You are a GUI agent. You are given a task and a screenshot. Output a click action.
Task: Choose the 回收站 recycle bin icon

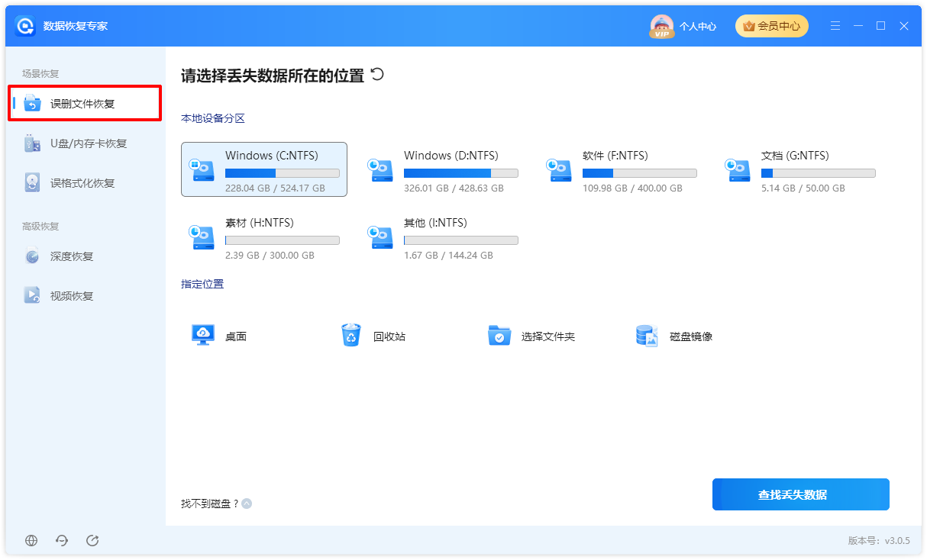351,336
